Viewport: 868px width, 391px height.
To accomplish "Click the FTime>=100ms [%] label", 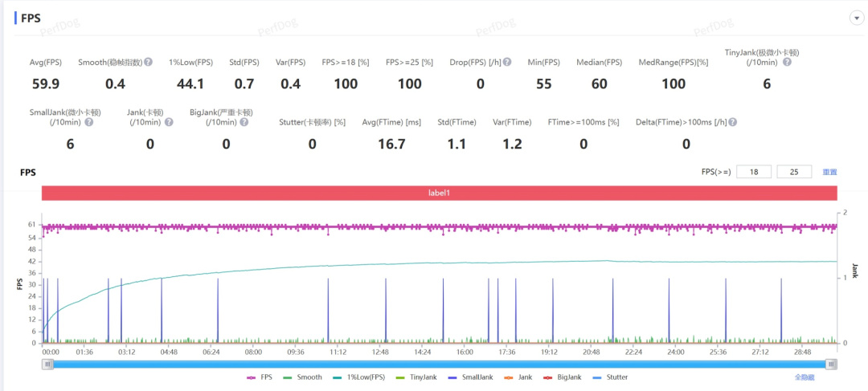I will click(583, 122).
